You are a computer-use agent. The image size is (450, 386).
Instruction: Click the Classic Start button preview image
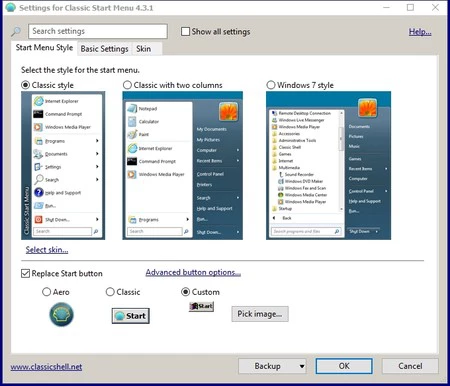pyautogui.click(x=131, y=316)
